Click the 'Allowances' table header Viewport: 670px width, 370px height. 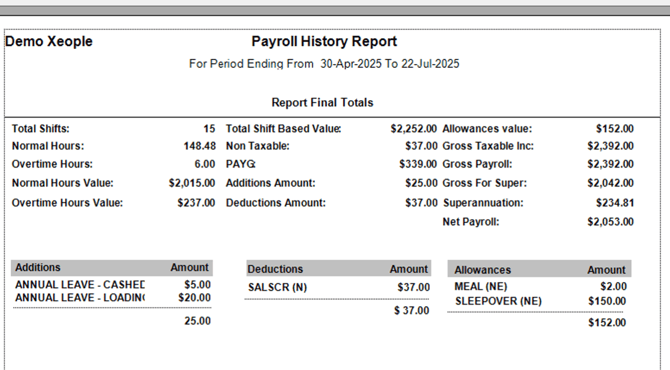point(482,270)
